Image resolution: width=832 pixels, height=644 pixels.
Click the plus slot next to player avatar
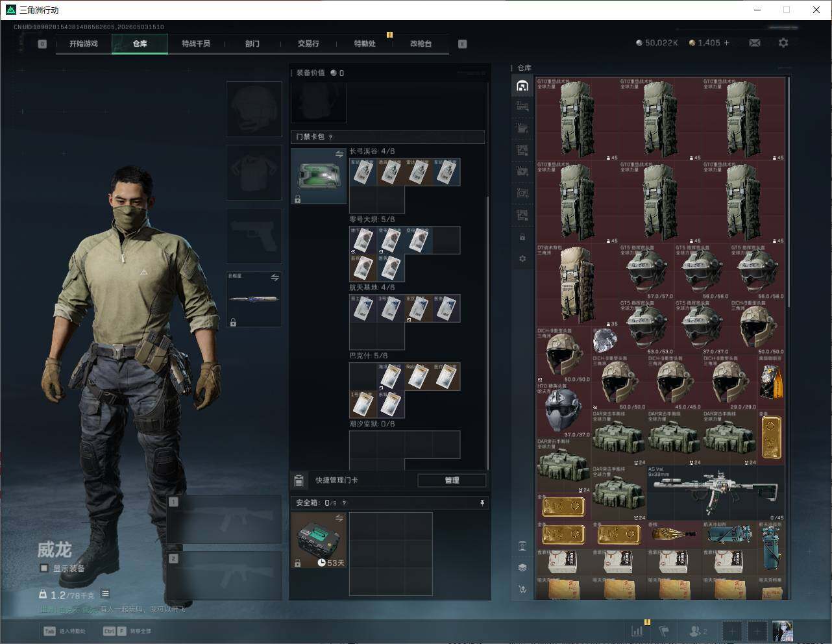click(x=757, y=630)
